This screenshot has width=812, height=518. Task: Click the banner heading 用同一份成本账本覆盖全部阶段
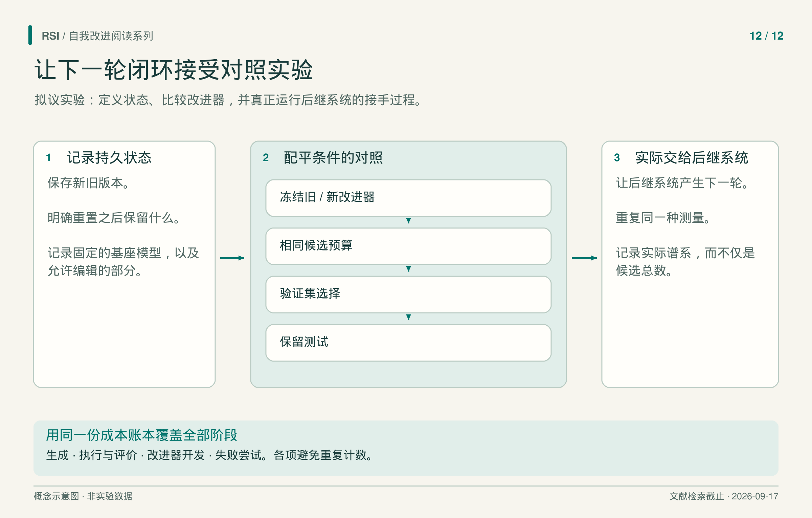coord(142,435)
